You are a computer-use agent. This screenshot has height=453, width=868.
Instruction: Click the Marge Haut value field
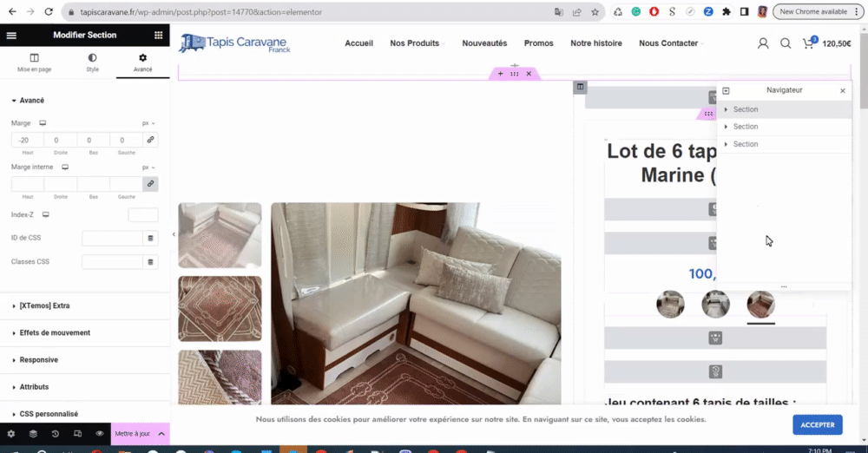pos(27,140)
